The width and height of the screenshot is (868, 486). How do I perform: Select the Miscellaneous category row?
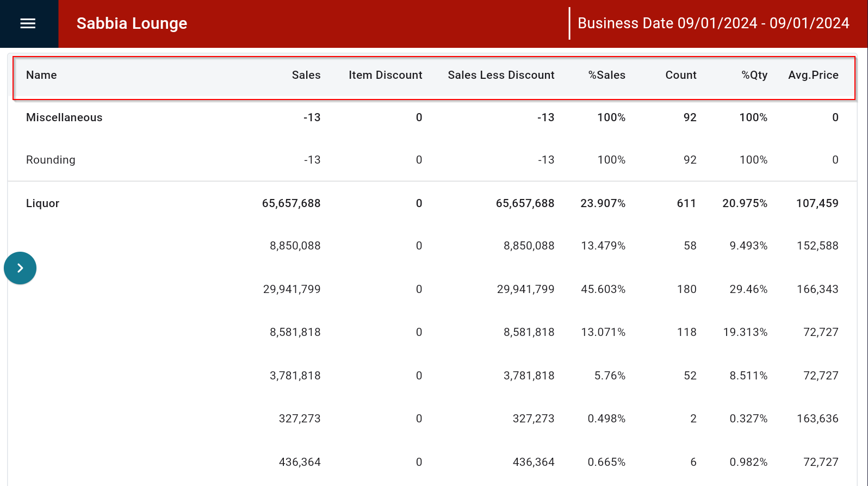pyautogui.click(x=64, y=117)
